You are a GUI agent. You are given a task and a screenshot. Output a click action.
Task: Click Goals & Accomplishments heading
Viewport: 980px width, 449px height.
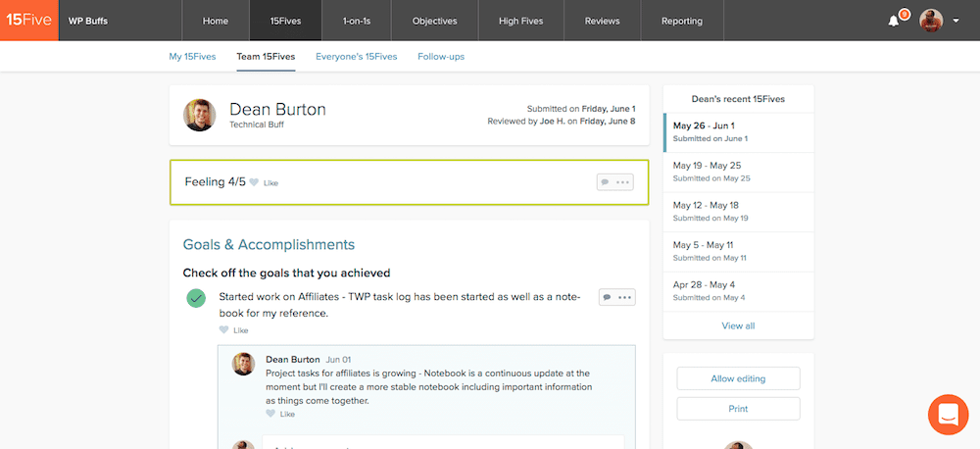click(x=269, y=244)
